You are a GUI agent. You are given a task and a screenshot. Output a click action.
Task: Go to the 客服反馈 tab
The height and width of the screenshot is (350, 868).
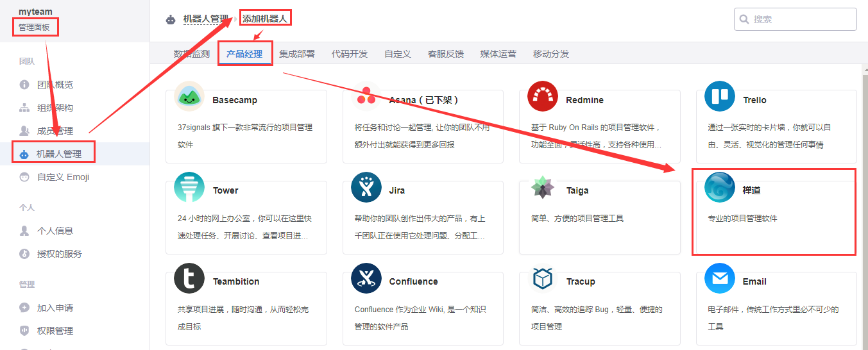pos(446,54)
